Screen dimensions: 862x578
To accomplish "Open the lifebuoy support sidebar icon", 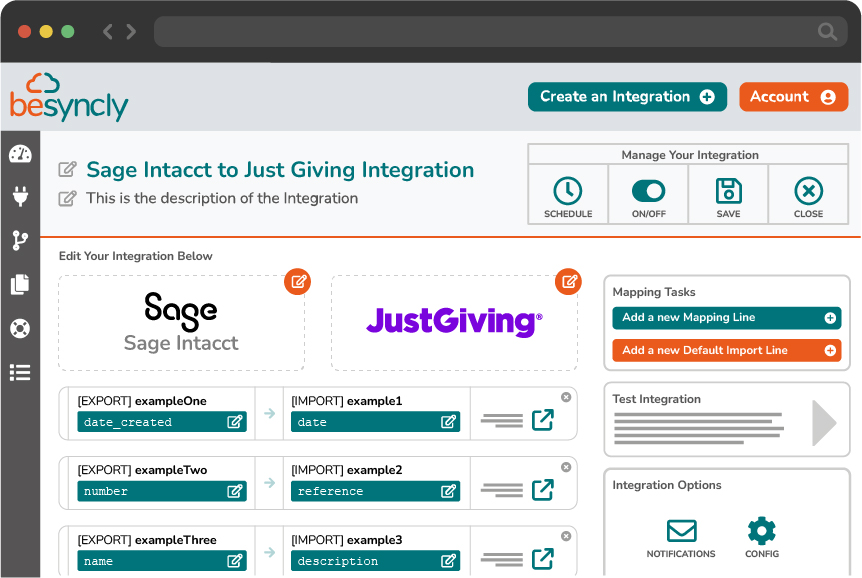I will pos(20,328).
